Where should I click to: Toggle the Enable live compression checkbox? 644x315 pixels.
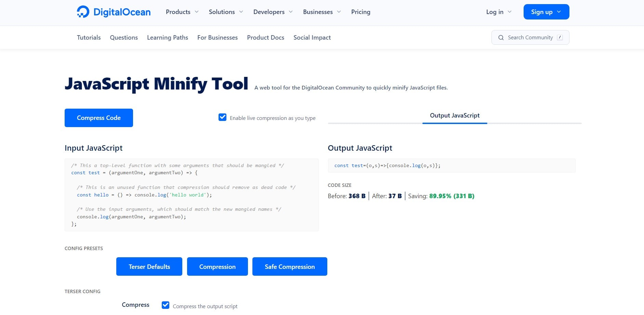tap(223, 117)
